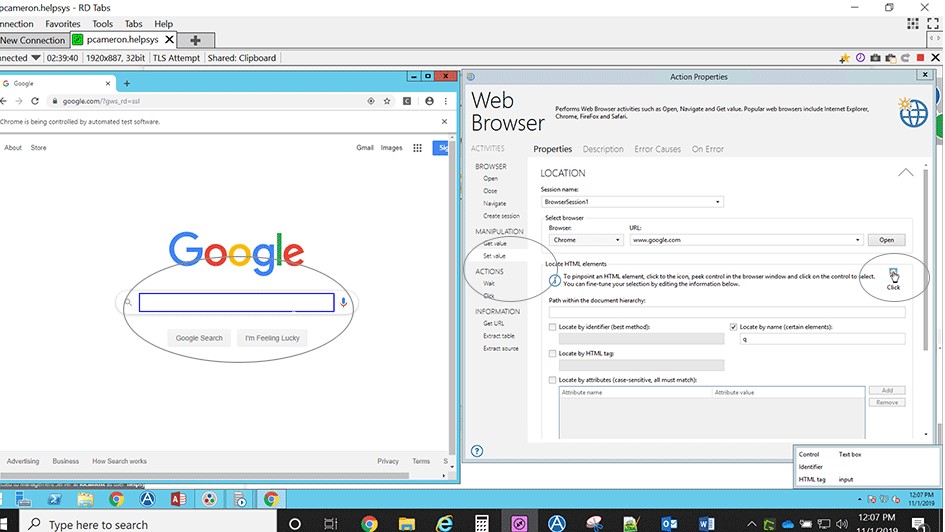Image resolution: width=945 pixels, height=532 pixels.
Task: Click the gray reconnect arrow icon
Action: point(905,58)
